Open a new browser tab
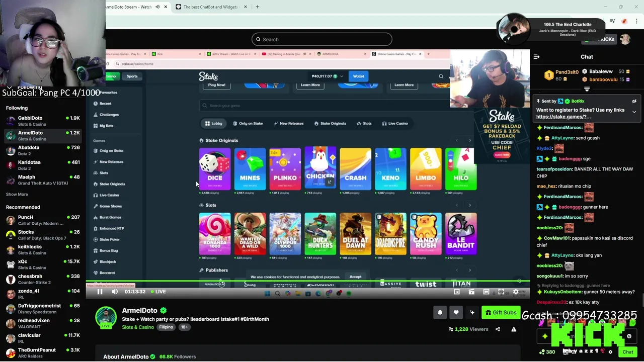This screenshot has width=644, height=362. [x=257, y=7]
